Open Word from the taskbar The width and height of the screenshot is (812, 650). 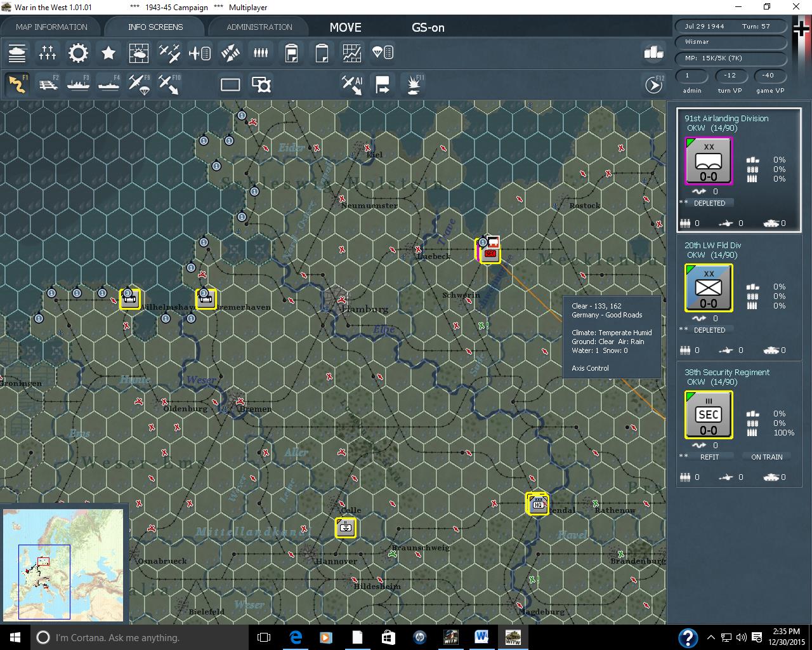[x=480, y=637]
